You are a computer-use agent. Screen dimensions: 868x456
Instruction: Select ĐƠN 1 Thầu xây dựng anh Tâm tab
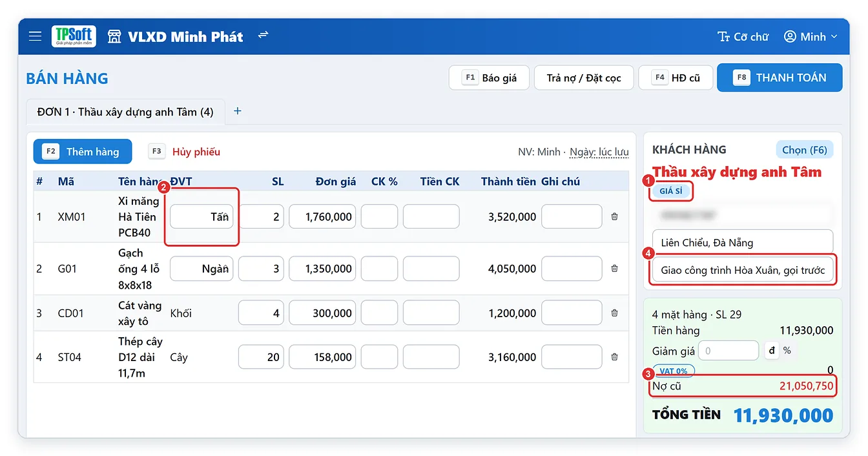click(125, 112)
